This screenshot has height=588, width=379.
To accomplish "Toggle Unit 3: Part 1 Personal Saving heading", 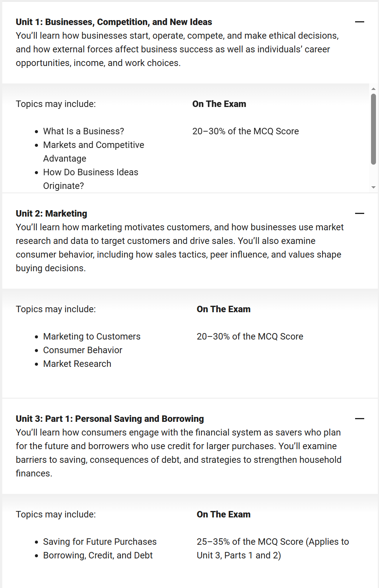I will (x=110, y=419).
